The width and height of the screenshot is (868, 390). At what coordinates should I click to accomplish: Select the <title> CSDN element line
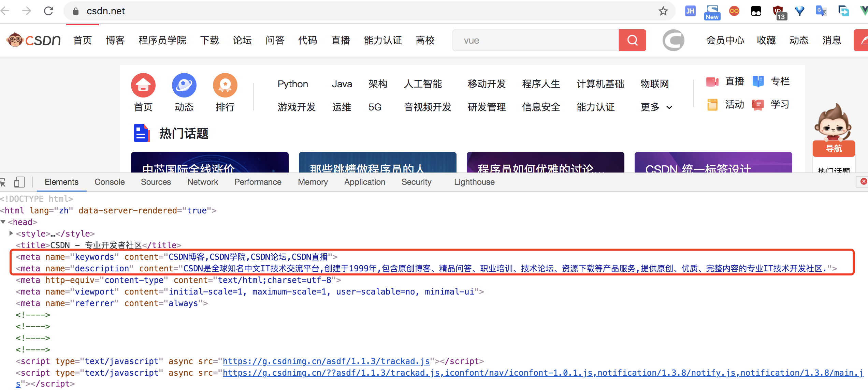(99, 245)
